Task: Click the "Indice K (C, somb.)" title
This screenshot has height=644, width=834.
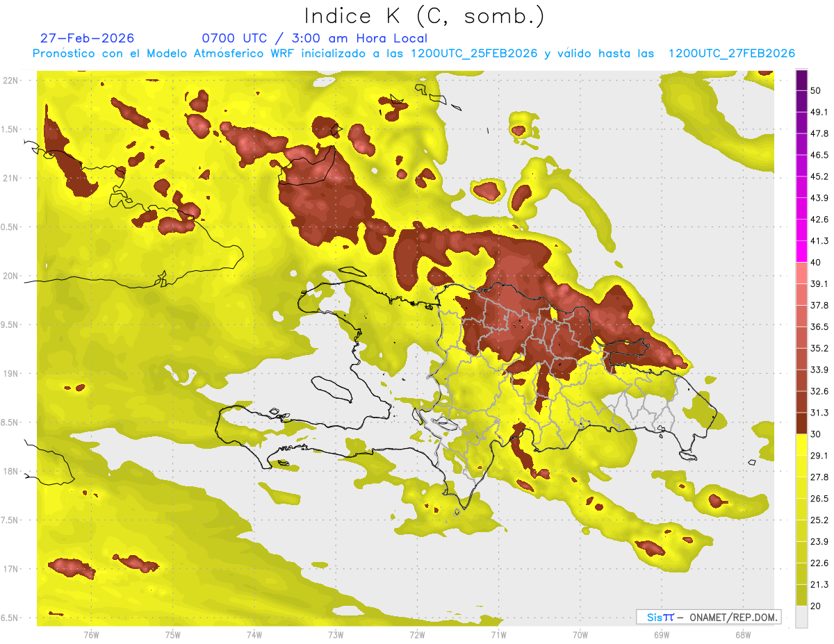Action: click(425, 16)
